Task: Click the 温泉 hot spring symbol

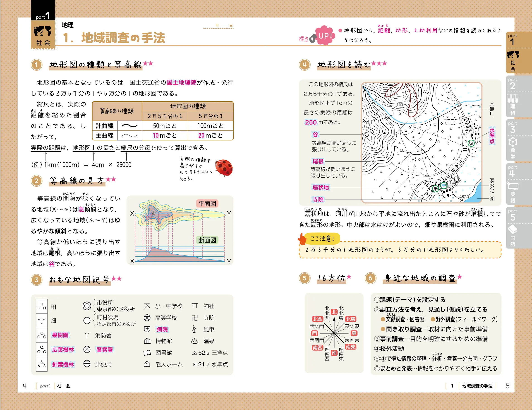Action: [x=195, y=341]
